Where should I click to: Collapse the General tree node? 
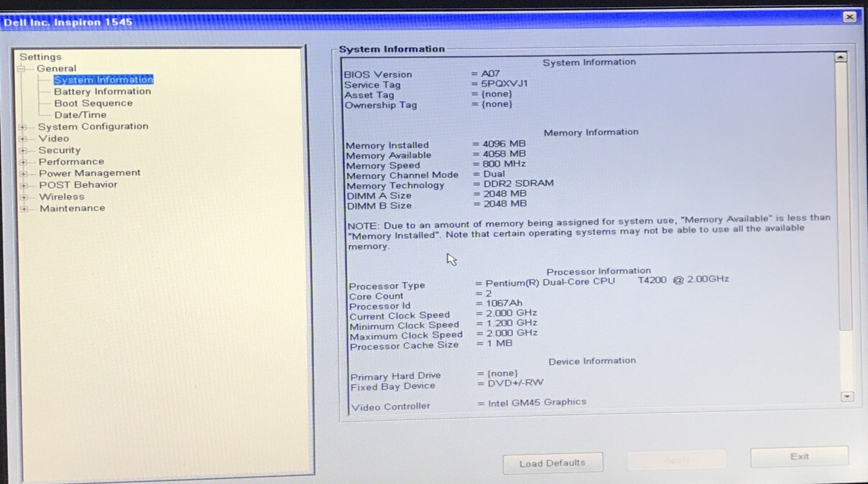coord(22,69)
